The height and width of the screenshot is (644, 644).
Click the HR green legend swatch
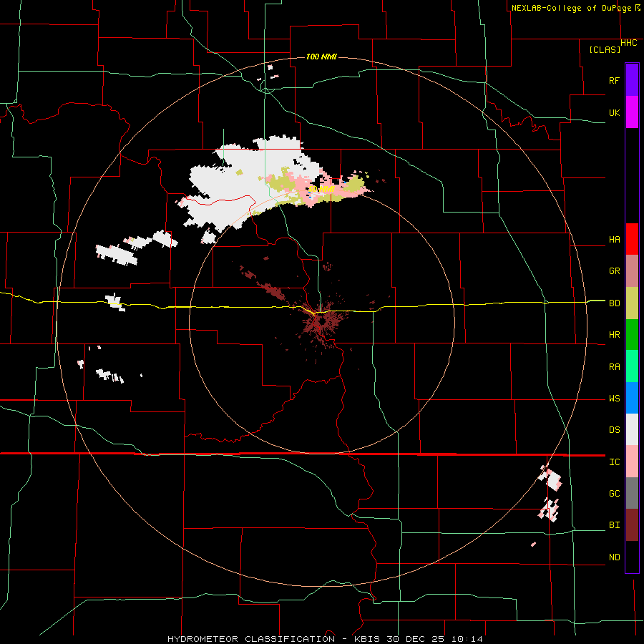pos(632,335)
